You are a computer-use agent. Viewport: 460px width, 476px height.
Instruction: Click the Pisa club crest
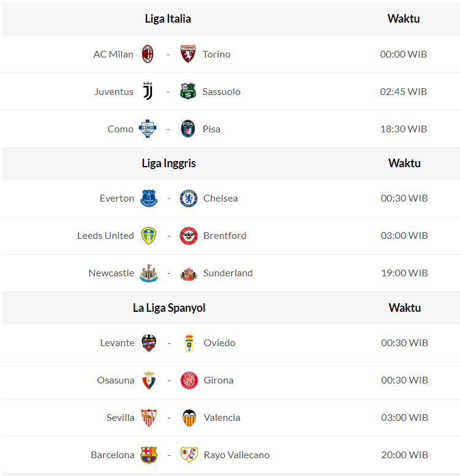tap(188, 129)
